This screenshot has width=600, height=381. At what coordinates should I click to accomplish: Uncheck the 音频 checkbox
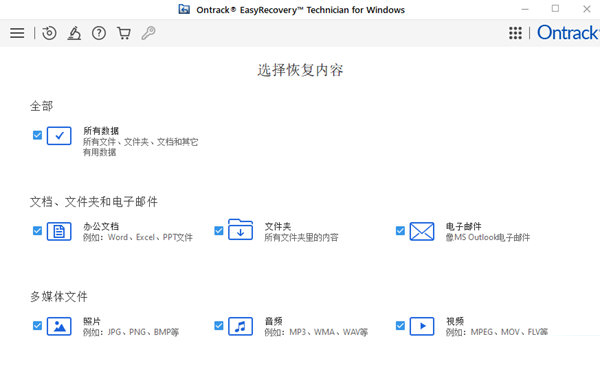coord(218,326)
